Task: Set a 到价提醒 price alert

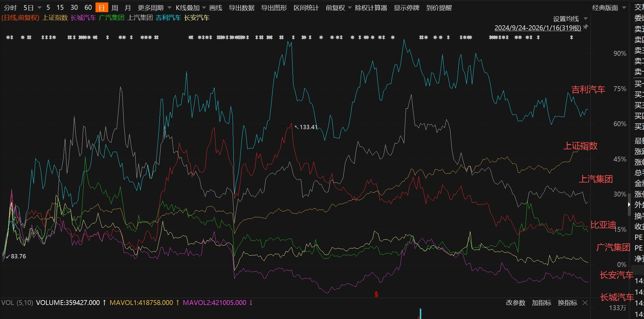Action: (x=439, y=8)
